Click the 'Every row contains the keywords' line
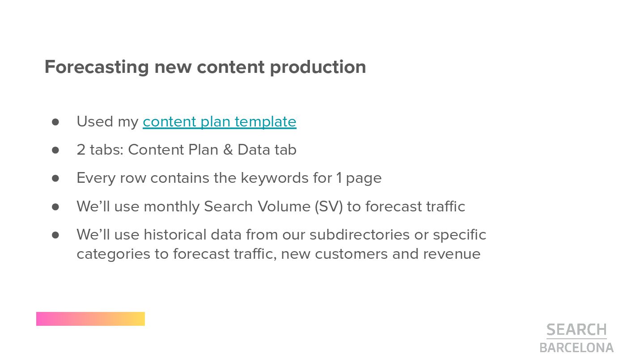 pyautogui.click(x=229, y=178)
